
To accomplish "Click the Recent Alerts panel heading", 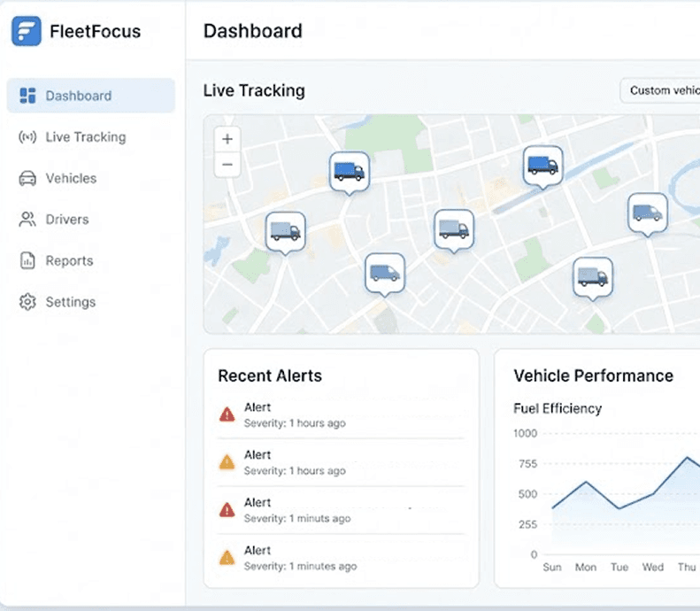I will (270, 376).
